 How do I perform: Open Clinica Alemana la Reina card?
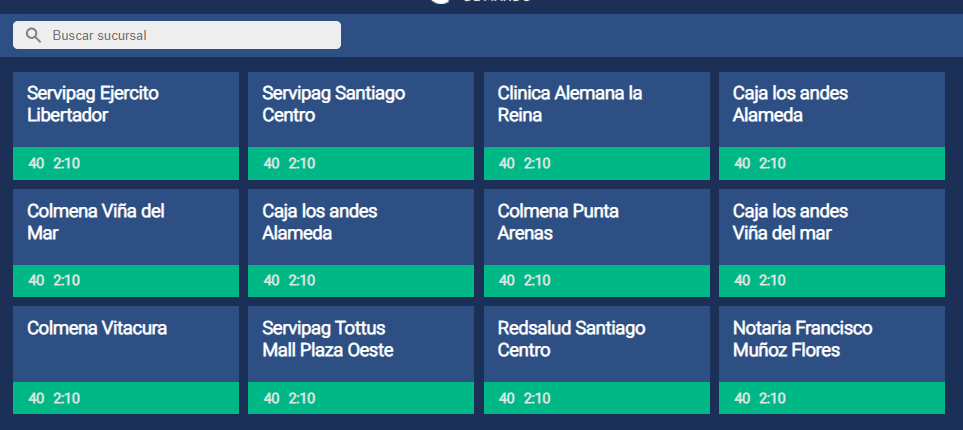[597, 126]
